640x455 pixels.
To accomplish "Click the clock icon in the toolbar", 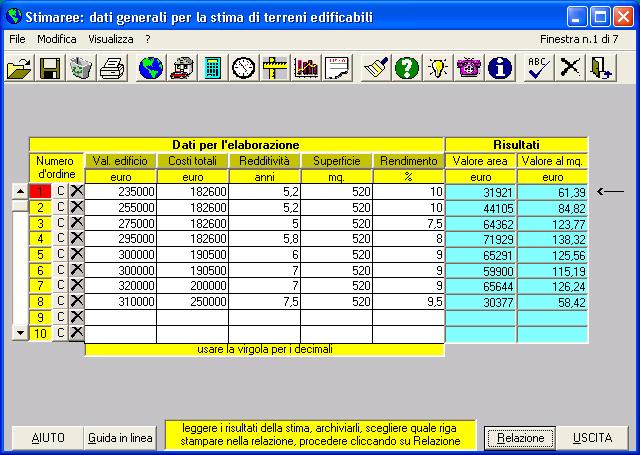I will pos(243,68).
